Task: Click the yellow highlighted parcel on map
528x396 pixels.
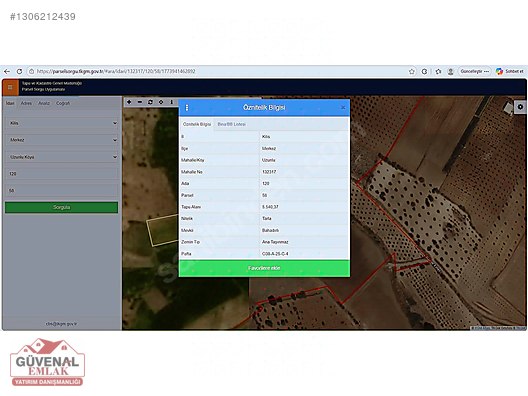Action: coord(163,230)
